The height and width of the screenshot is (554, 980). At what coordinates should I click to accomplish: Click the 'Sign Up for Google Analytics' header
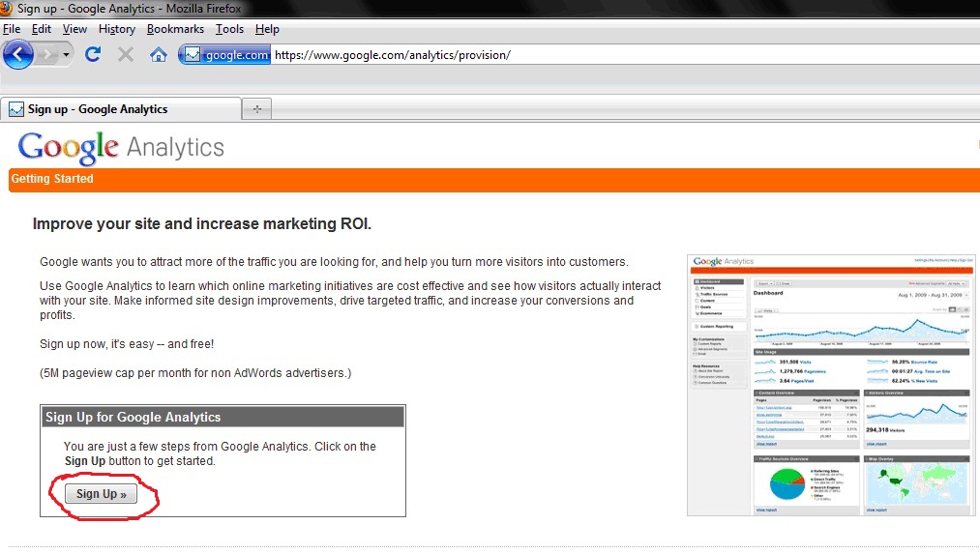(223, 418)
